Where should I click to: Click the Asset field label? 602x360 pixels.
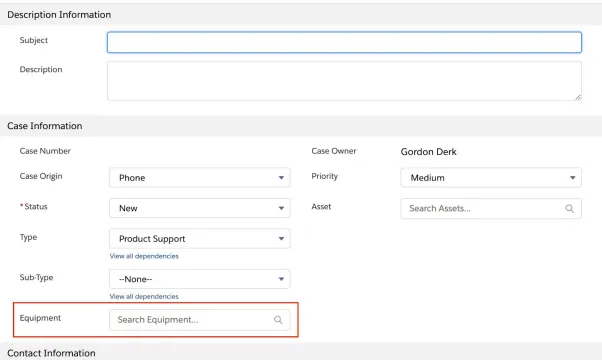(321, 207)
